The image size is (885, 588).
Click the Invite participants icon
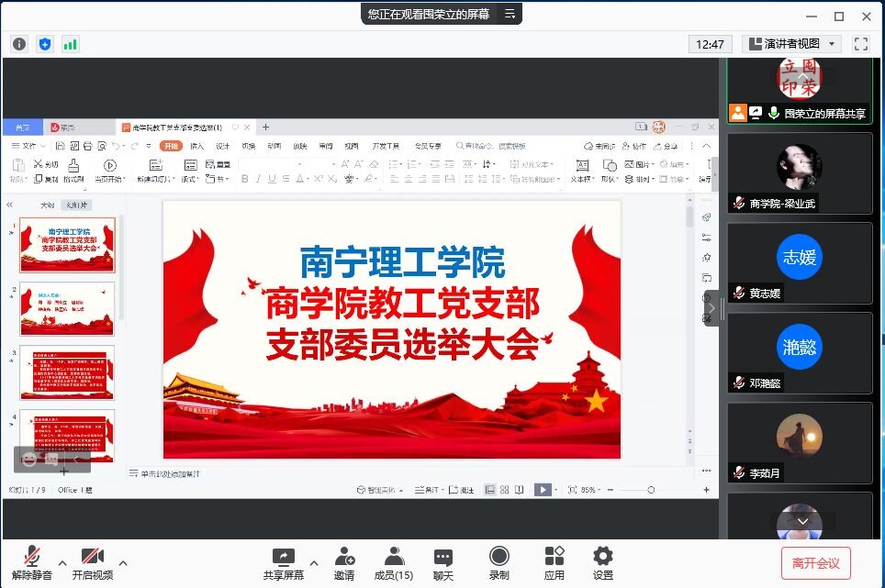tap(344, 562)
